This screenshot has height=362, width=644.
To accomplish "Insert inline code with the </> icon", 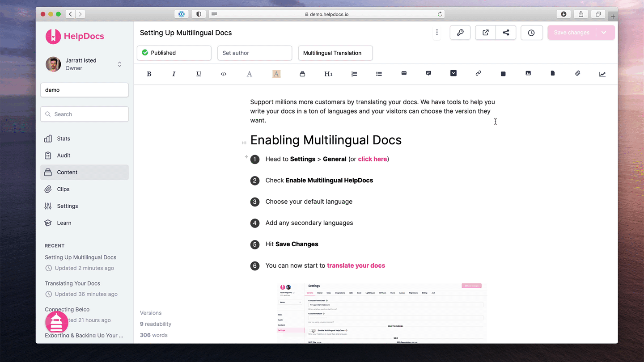I will pyautogui.click(x=224, y=74).
